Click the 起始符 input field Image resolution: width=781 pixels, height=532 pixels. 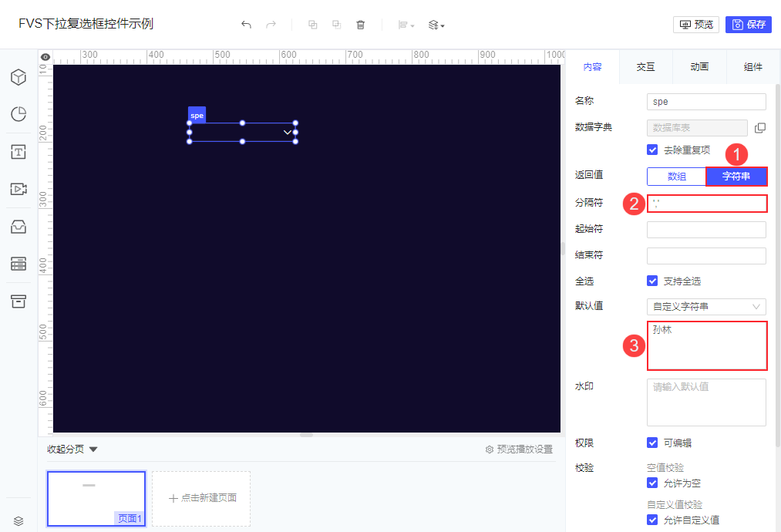(x=706, y=230)
